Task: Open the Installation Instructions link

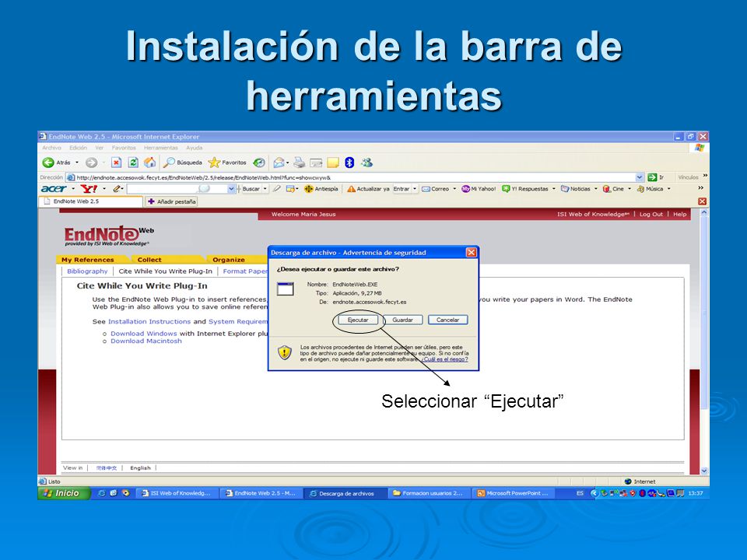Action: [x=149, y=321]
